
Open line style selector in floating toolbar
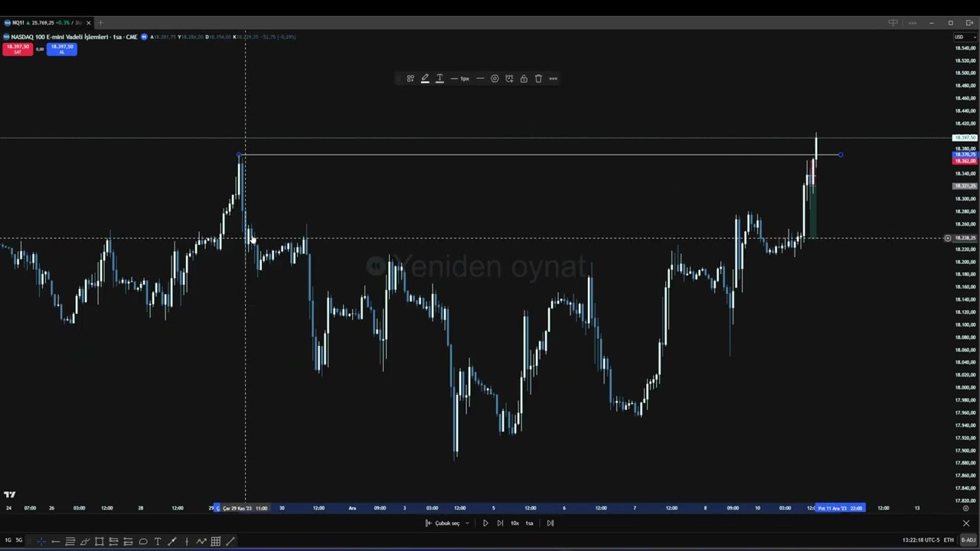tap(480, 79)
